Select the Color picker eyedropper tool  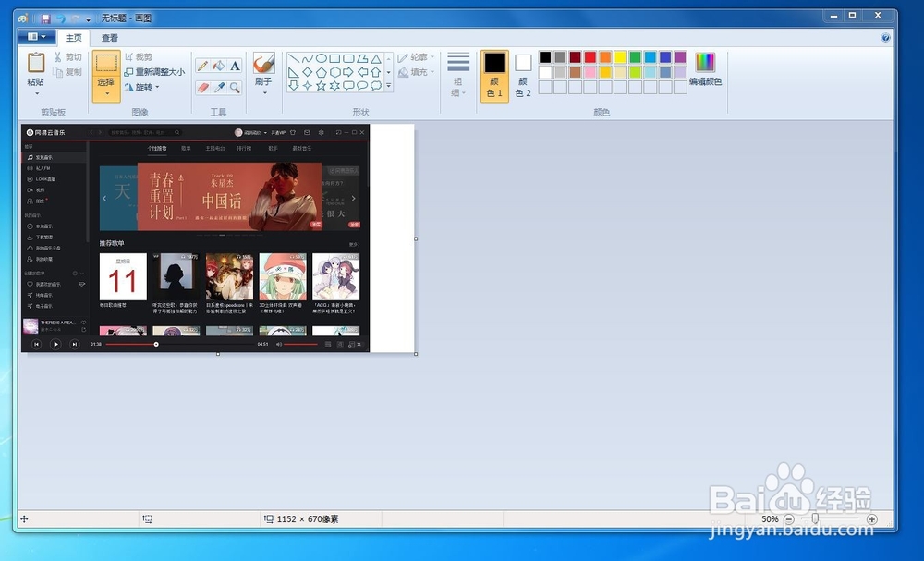pos(219,87)
